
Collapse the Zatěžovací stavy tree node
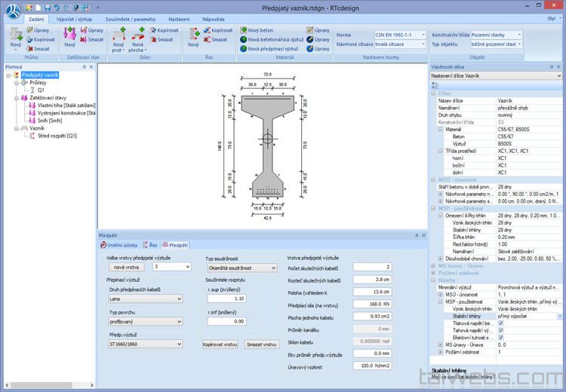(x=17, y=98)
